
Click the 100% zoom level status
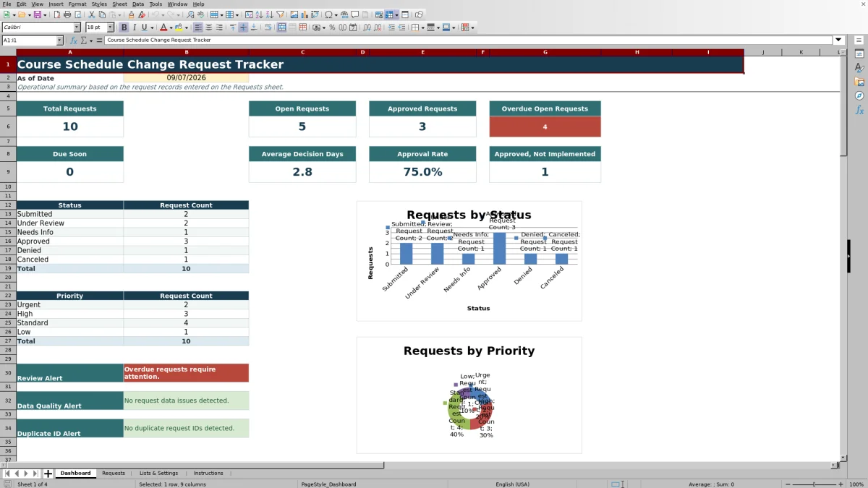click(x=856, y=484)
